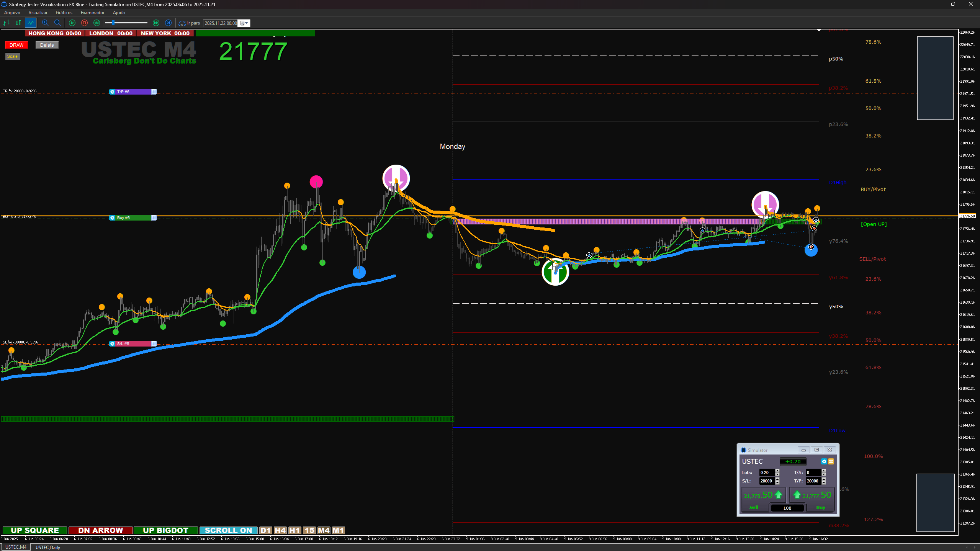Open the Examinador menu
The width and height of the screenshot is (980, 551).
pos(92,13)
